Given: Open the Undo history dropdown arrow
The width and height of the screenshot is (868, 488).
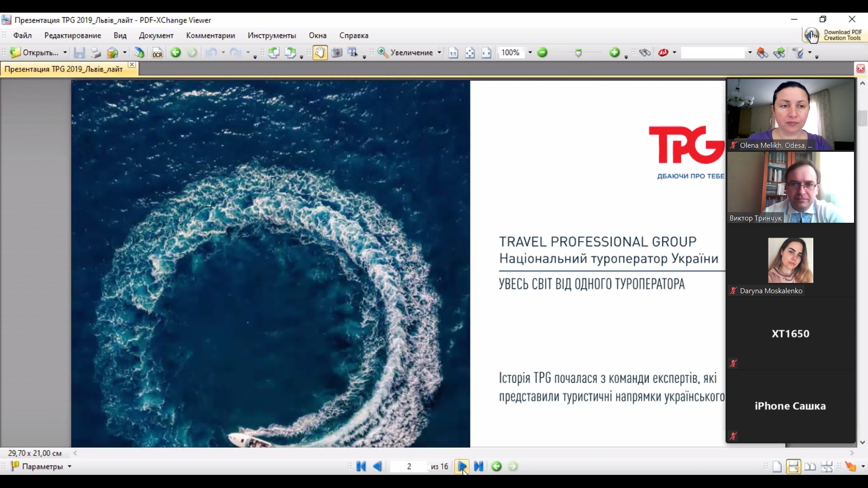Looking at the screenshot, I should coord(223,52).
